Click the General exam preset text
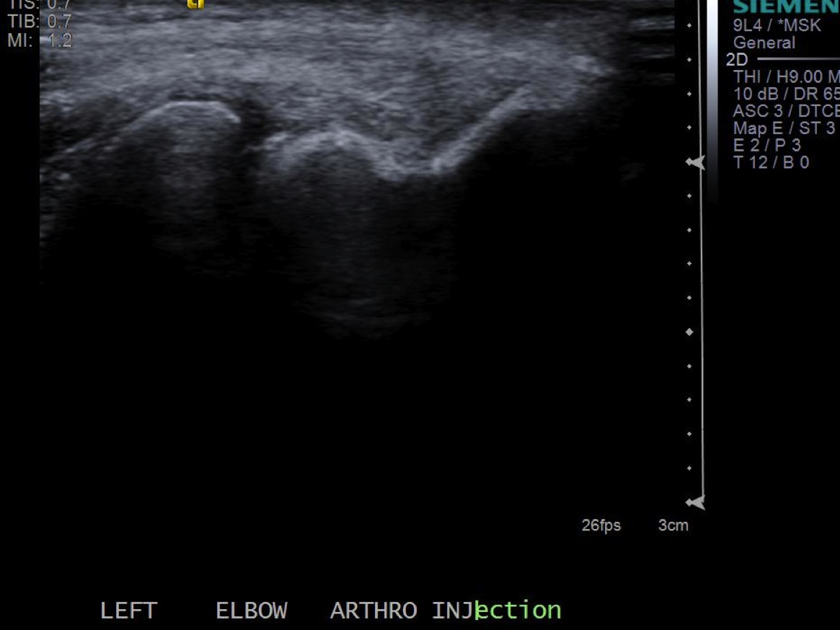840x630 pixels. 764,43
